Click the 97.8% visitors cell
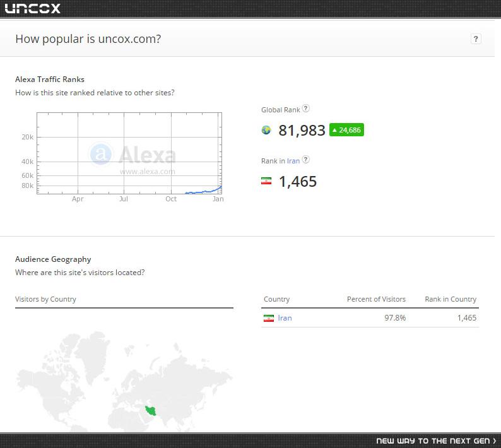This screenshot has width=501, height=448. click(x=395, y=318)
